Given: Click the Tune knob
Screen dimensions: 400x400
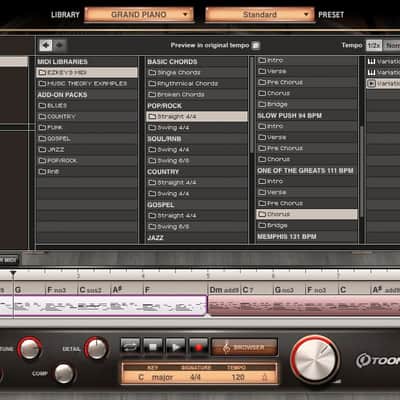Looking at the screenshot, I should click(30, 349).
